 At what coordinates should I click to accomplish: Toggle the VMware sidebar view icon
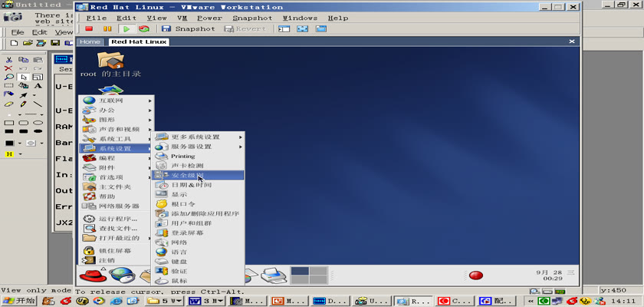pos(284,28)
